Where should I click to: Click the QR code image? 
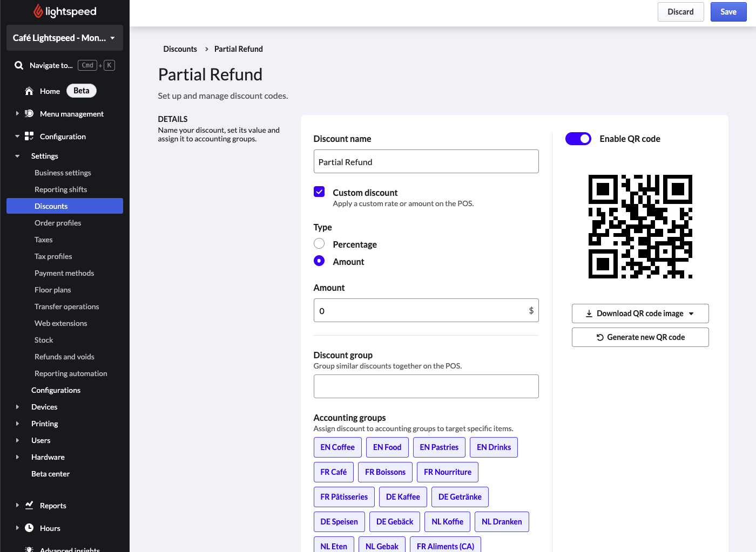[640, 227]
